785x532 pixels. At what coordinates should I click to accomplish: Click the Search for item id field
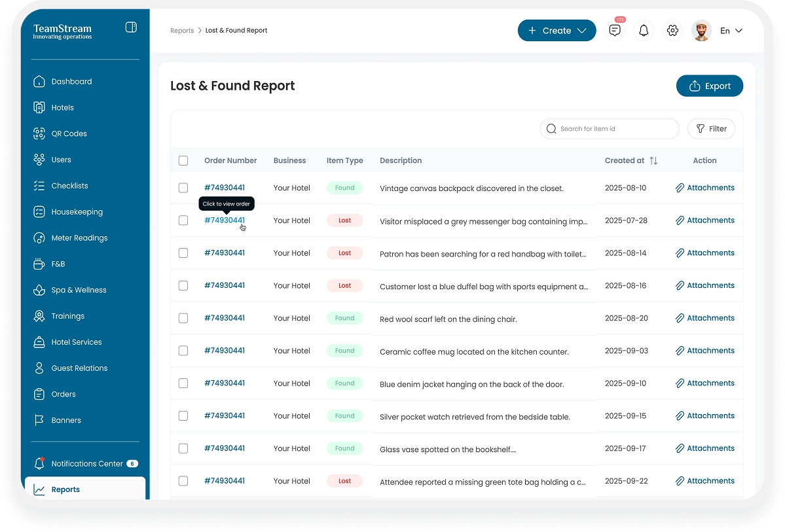pyautogui.click(x=615, y=129)
